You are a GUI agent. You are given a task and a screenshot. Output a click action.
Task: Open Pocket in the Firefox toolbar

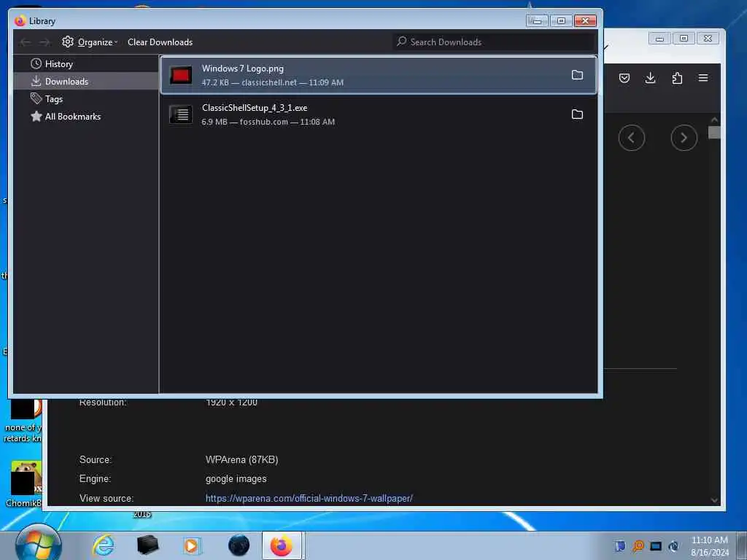624,78
